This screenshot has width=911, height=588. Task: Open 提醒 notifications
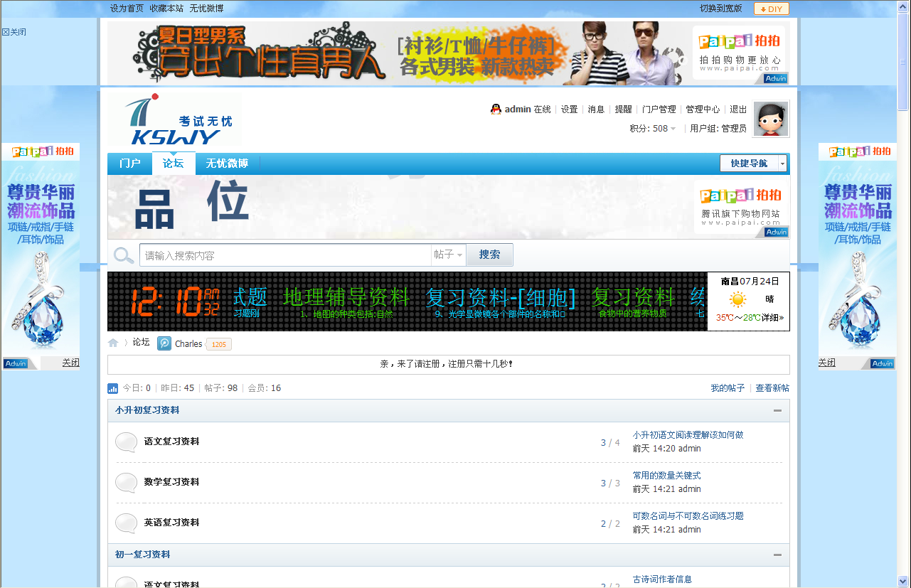[624, 109]
